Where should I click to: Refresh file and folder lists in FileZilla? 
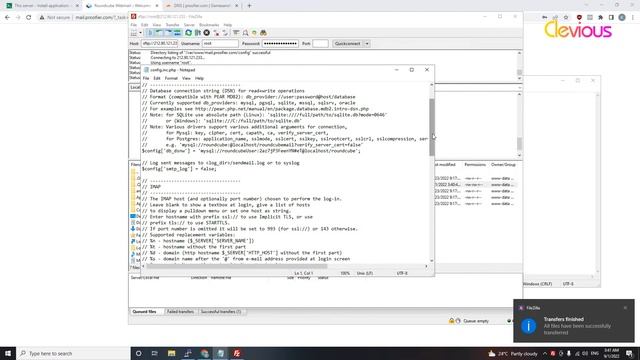point(189,33)
